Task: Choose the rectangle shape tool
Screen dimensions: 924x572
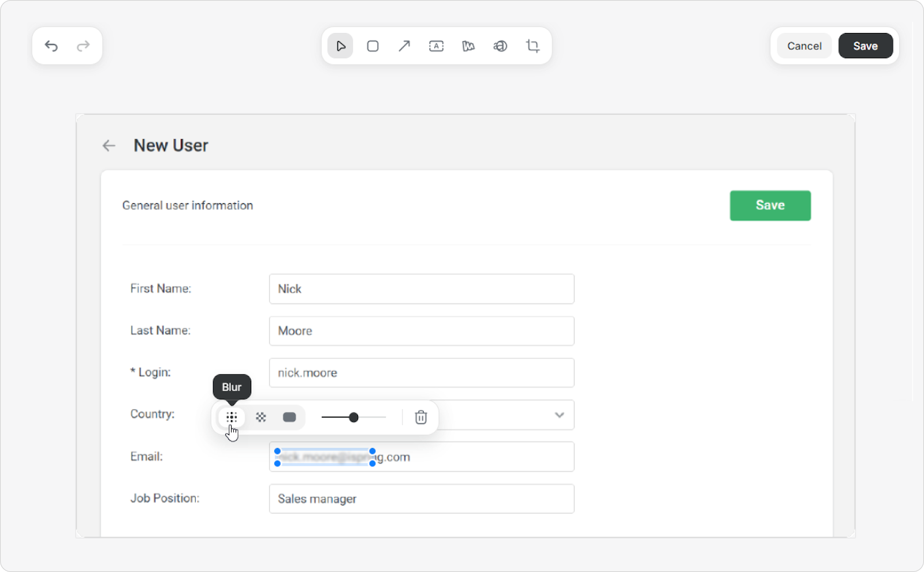Action: pos(372,46)
